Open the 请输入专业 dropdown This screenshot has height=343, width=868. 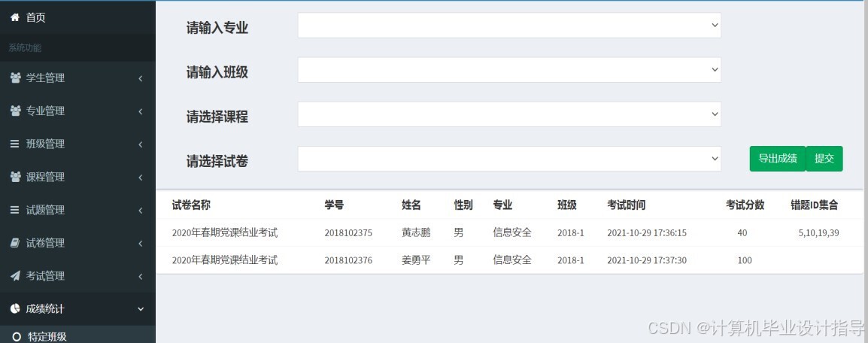(509, 26)
